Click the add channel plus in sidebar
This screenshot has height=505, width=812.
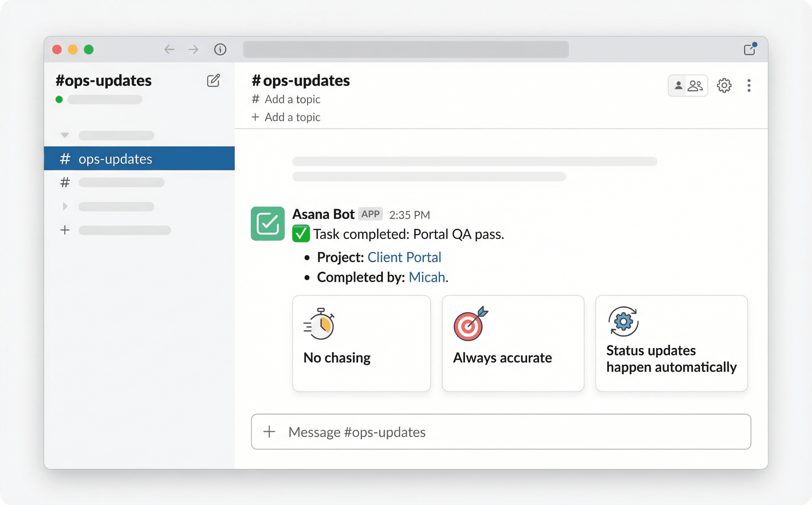(x=65, y=230)
